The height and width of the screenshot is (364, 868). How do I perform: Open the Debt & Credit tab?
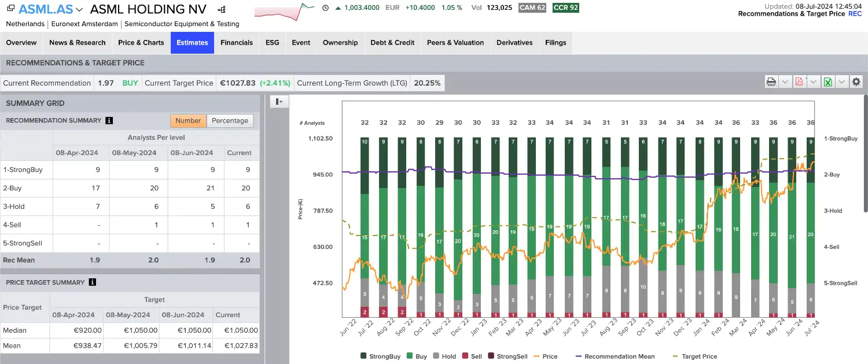392,43
